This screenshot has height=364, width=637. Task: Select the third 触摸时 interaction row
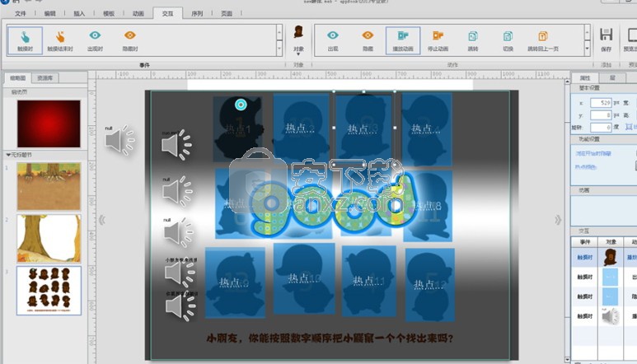(604, 296)
